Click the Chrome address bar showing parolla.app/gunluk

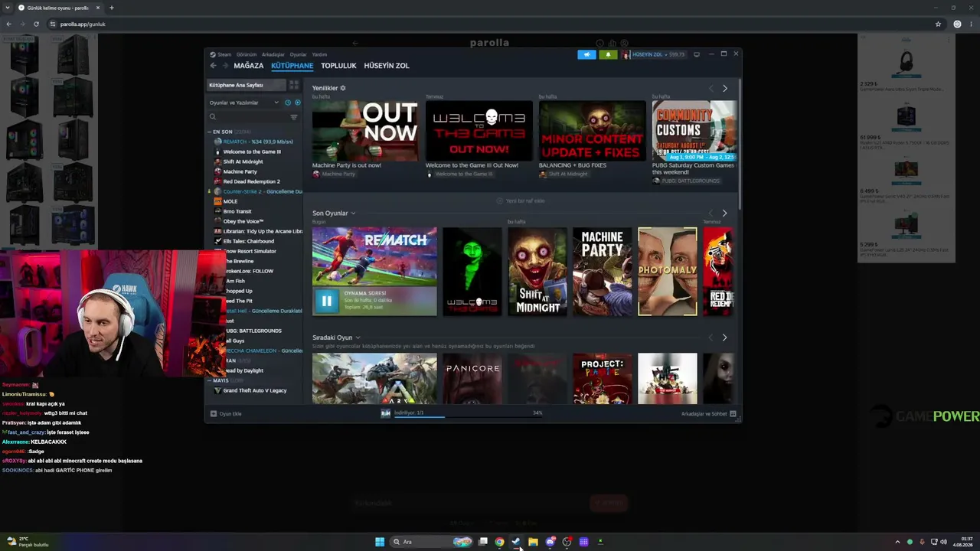click(x=490, y=24)
